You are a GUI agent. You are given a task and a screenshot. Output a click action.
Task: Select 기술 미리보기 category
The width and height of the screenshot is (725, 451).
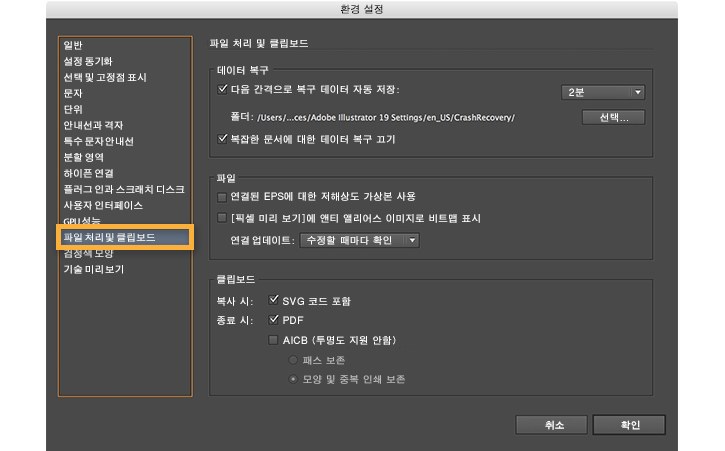point(93,269)
